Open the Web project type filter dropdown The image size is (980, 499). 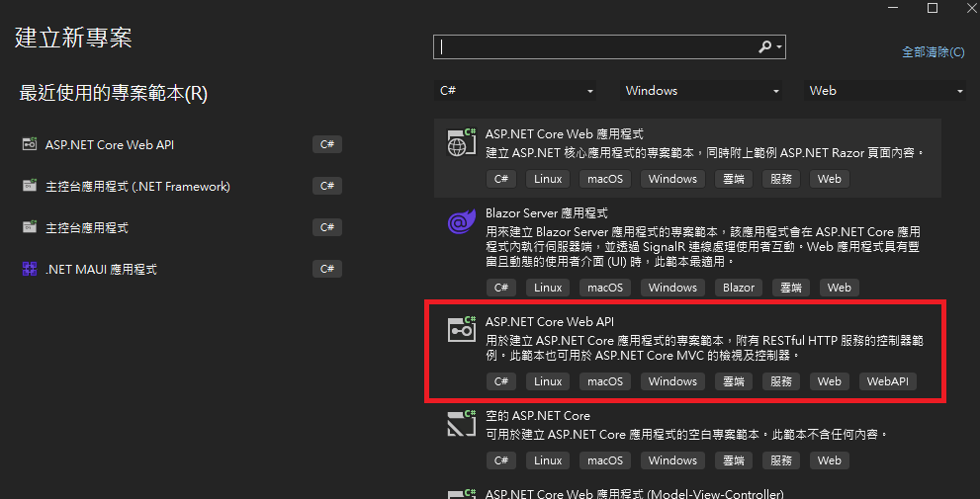pyautogui.click(x=884, y=91)
